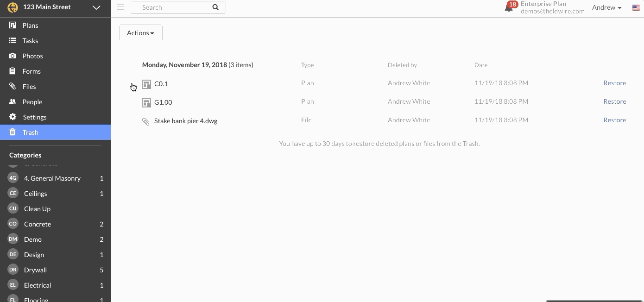Click the CO category badge
The image size is (644, 302).
click(x=13, y=224)
